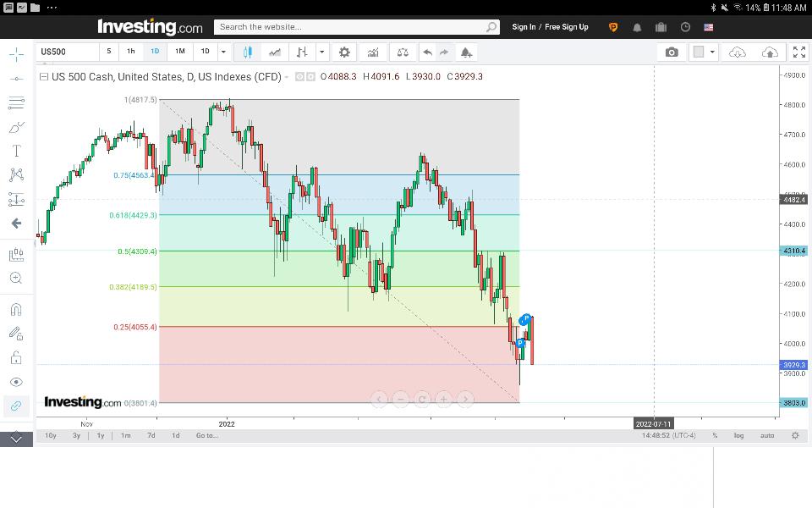Open the prediction and measurement tool
812x508 pixels.
click(16, 199)
